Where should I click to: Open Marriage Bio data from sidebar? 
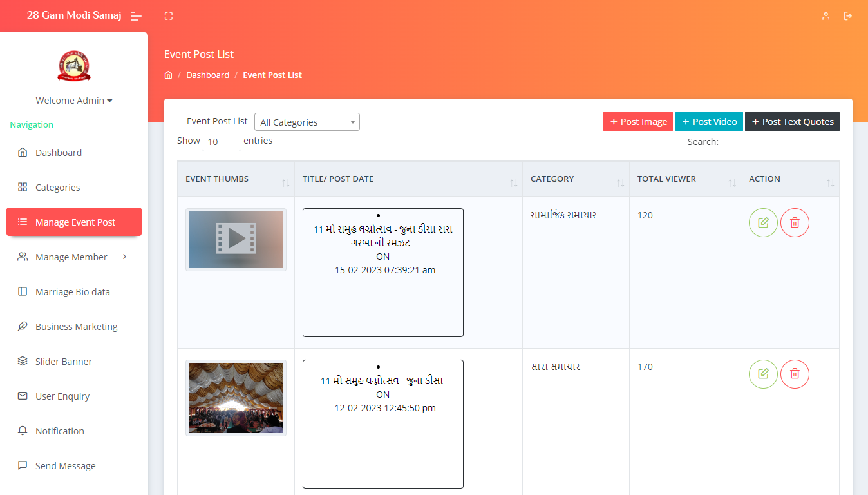[72, 292]
